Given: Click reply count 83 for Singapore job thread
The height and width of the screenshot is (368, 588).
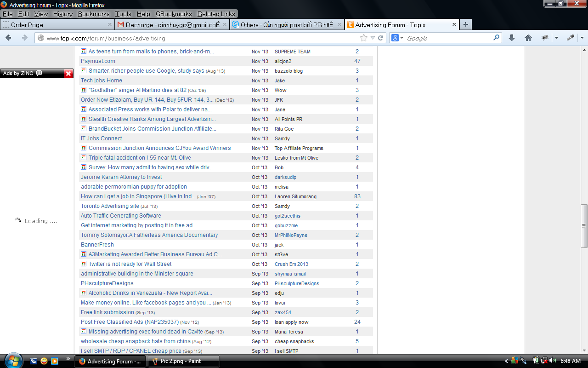Looking at the screenshot, I should click(x=357, y=196).
